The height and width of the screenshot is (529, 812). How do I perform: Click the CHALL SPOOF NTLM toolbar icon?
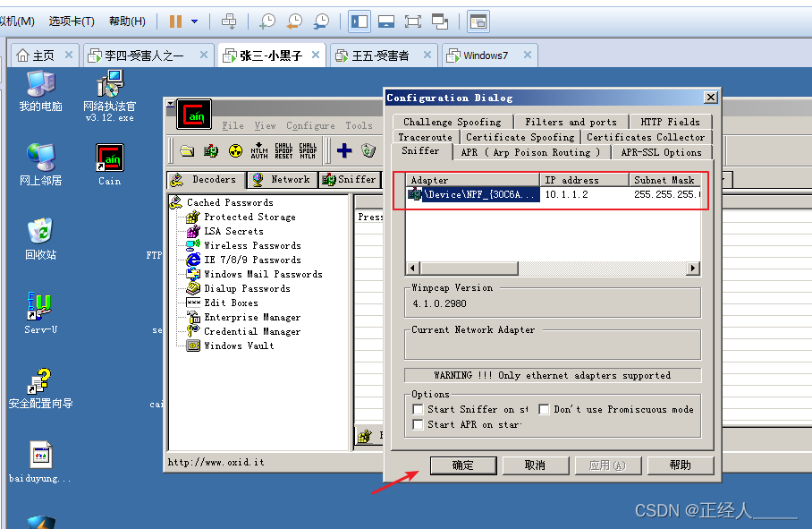[308, 150]
